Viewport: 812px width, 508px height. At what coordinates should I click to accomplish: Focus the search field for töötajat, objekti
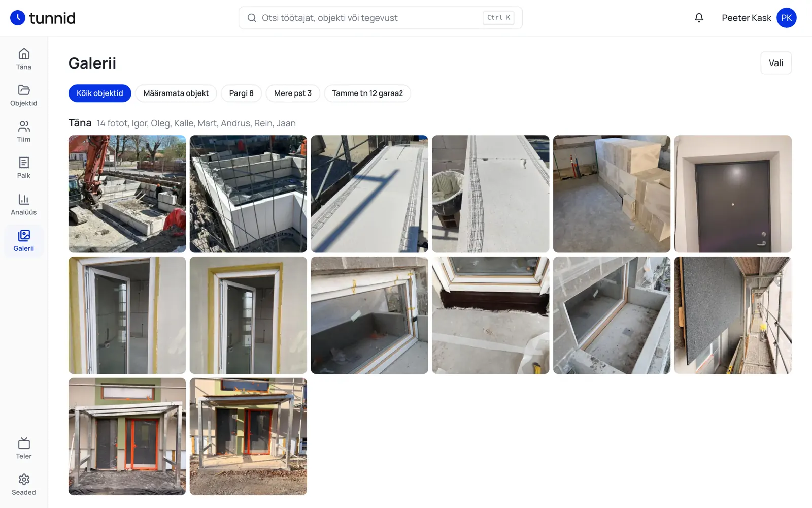click(x=381, y=18)
